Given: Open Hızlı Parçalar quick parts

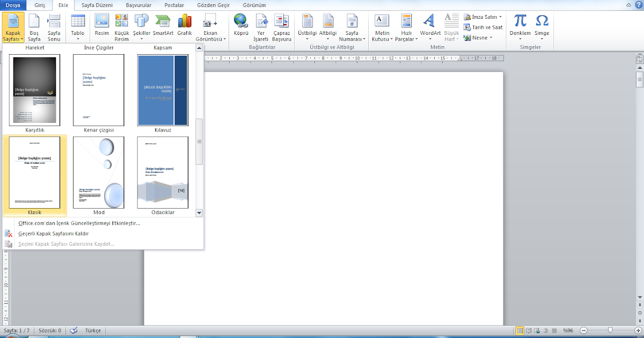Looking at the screenshot, I should [406, 27].
